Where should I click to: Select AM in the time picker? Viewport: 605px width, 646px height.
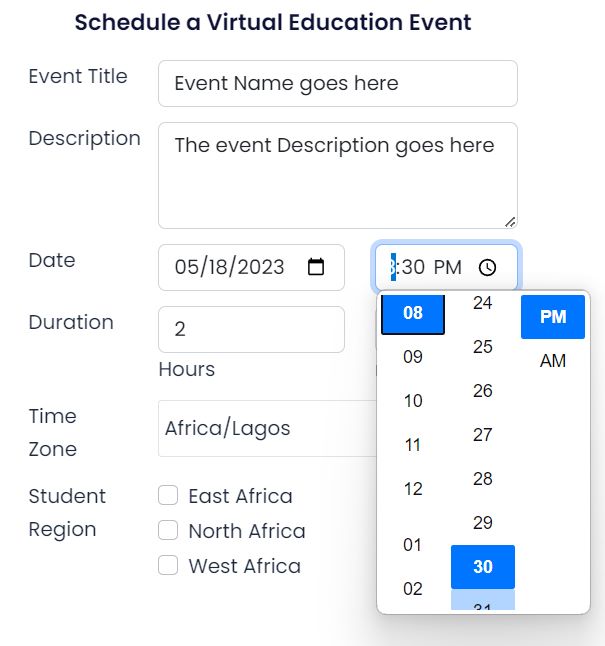(552, 361)
